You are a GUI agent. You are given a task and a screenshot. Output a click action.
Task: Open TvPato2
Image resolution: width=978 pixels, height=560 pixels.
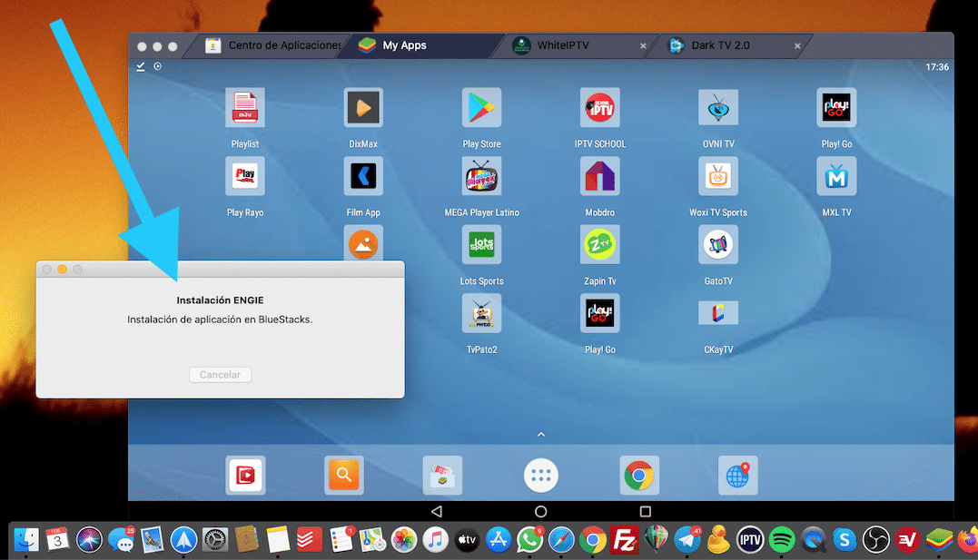click(x=481, y=313)
